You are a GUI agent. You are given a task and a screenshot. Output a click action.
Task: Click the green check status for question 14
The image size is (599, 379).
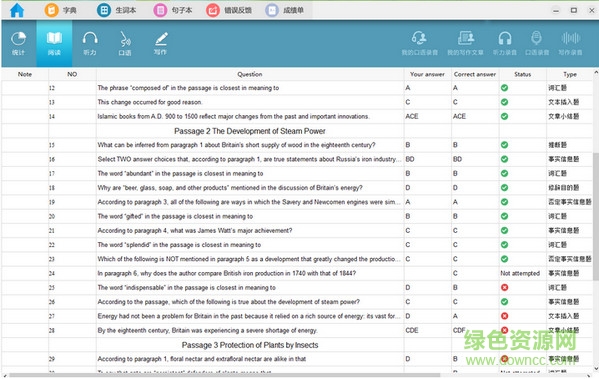tap(505, 116)
